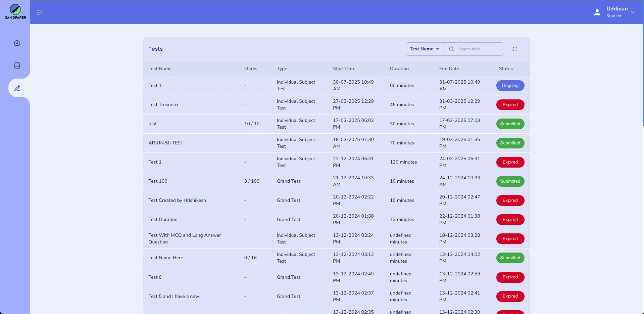
Task: Open the Test Name filter dropdown
Action: (x=425, y=49)
